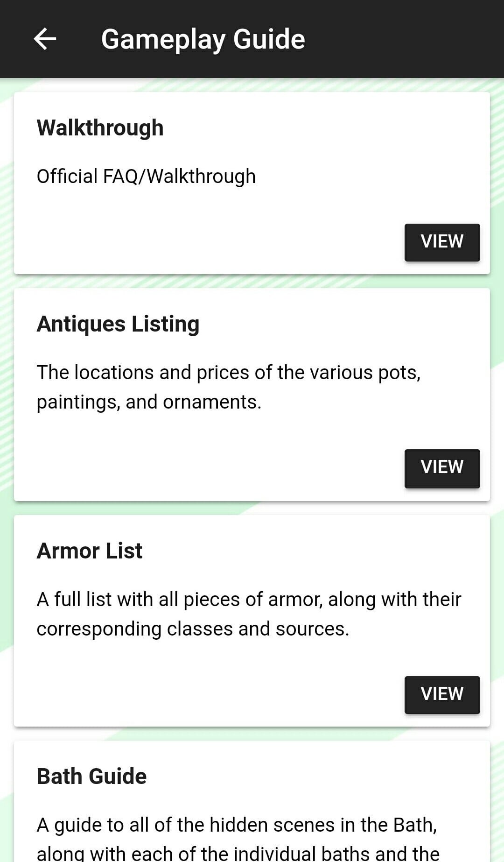Tap the empty area left of the Walkthrough VIEW button
The height and width of the screenshot is (862, 504).
point(210,242)
